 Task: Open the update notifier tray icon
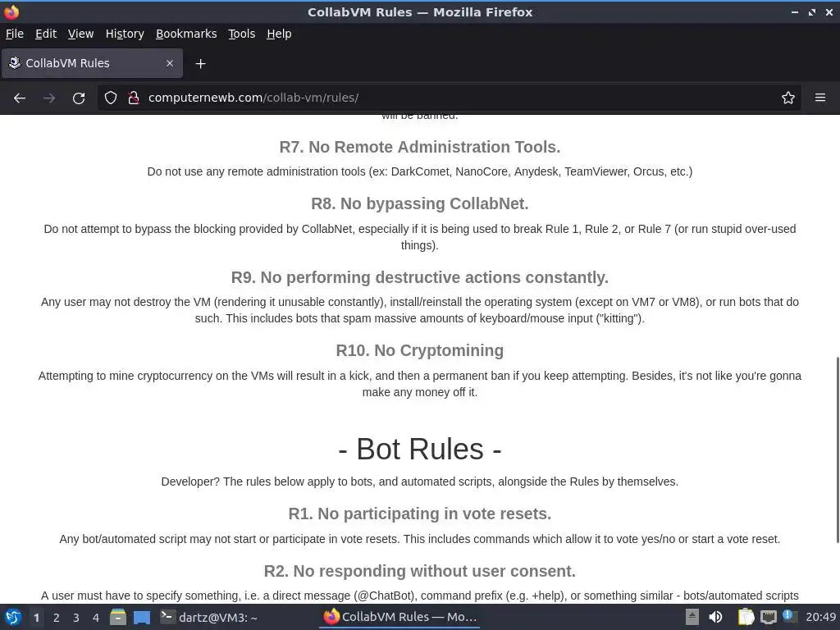(790, 616)
